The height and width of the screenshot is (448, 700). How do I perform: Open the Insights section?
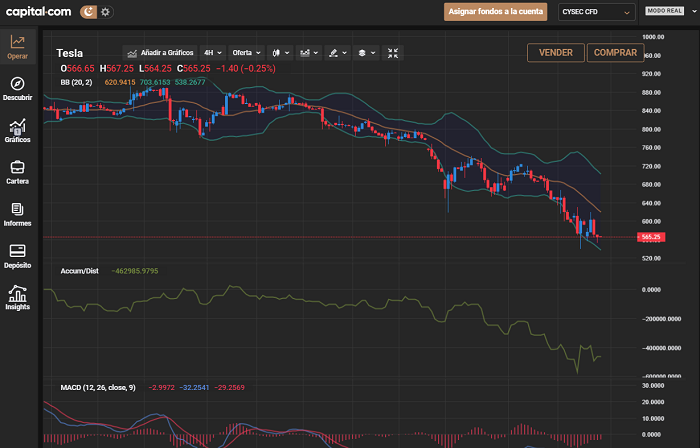(x=17, y=298)
